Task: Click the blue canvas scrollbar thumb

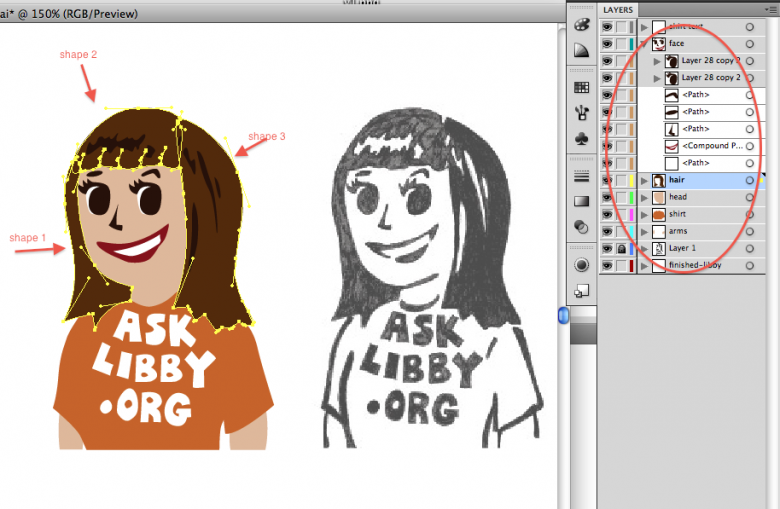Action: (563, 315)
